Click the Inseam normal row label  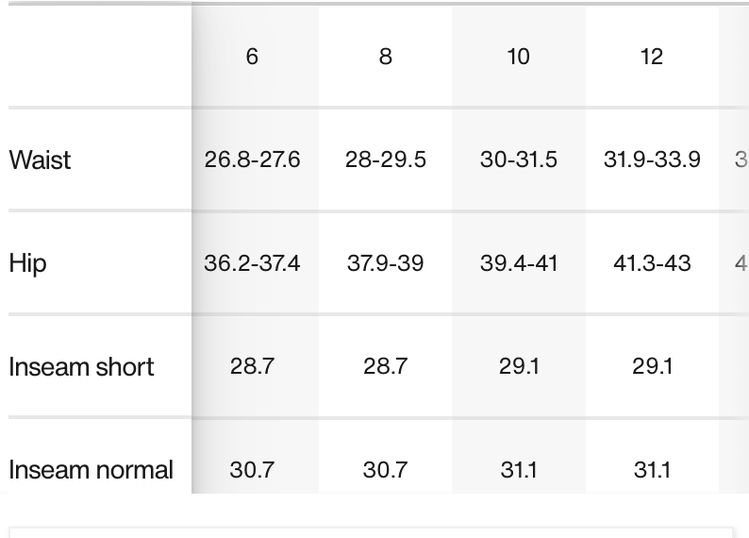click(x=91, y=470)
